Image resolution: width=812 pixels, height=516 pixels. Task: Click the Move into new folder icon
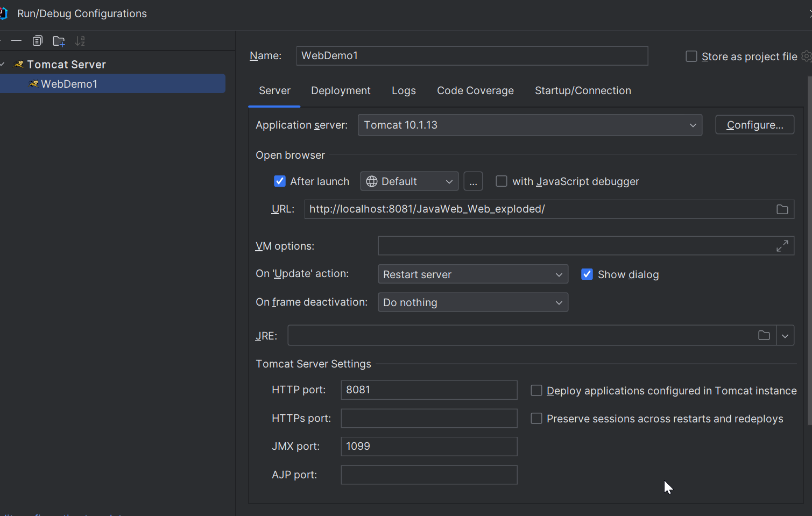click(59, 41)
